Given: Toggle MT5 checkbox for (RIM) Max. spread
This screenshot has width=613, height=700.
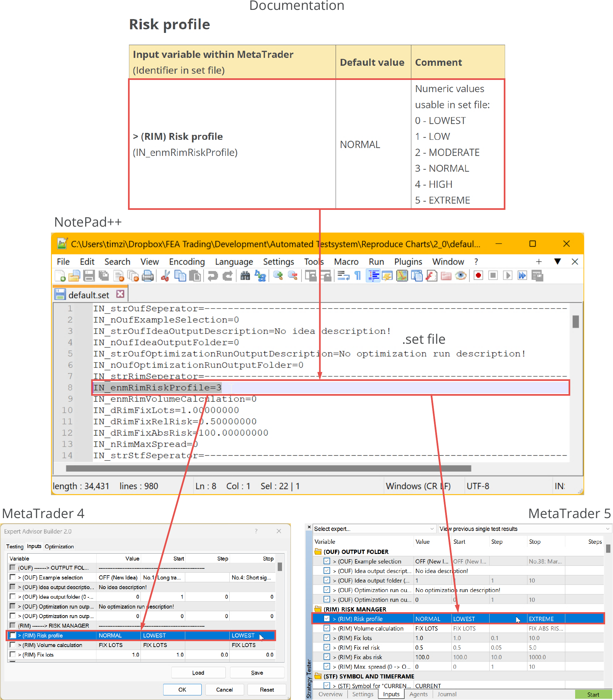Looking at the screenshot, I should [327, 666].
